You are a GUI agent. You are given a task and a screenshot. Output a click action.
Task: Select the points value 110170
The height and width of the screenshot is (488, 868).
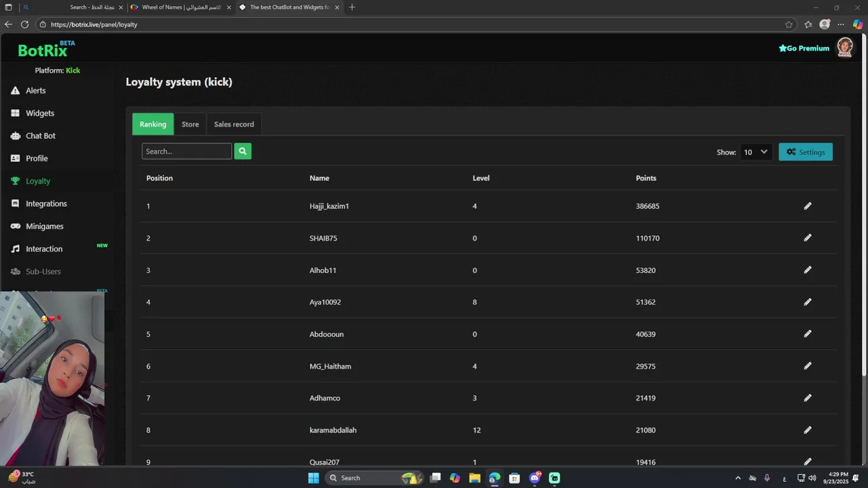tap(648, 238)
